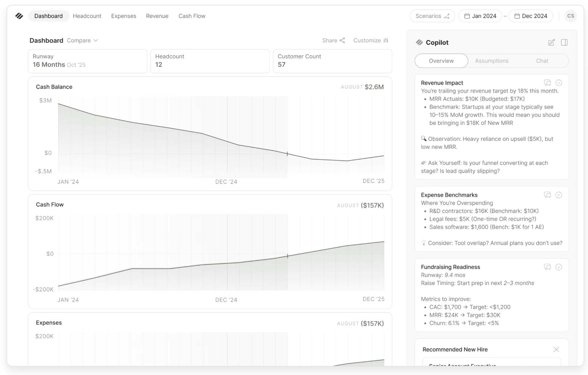Check off the Expense Benchmarks insight
This screenshot has width=588, height=375.
[x=559, y=195]
